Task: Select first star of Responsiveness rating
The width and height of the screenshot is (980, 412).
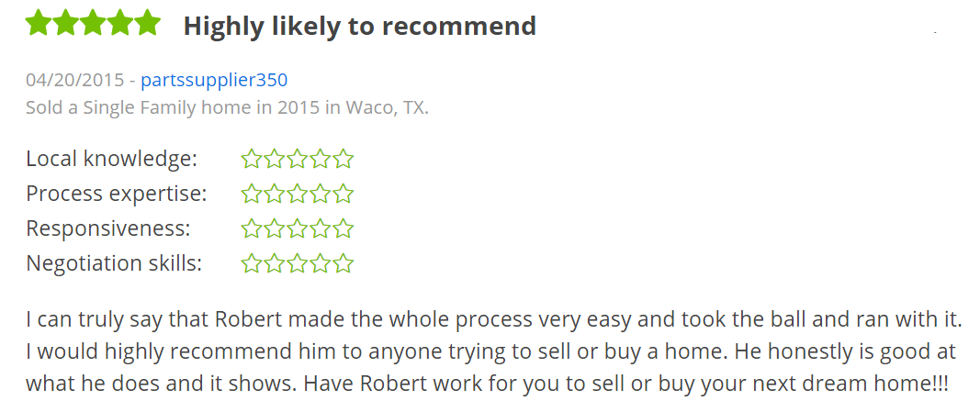Action: click(x=252, y=228)
